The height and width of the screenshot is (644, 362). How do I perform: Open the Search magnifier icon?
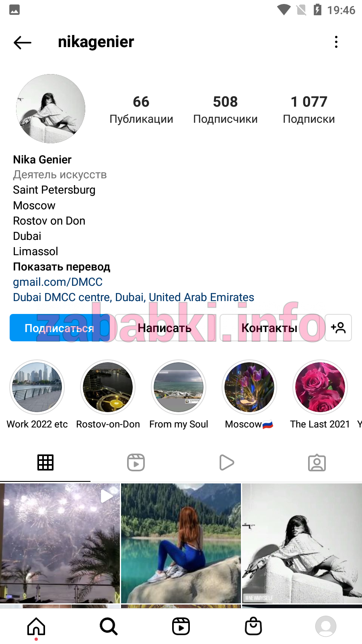click(109, 626)
